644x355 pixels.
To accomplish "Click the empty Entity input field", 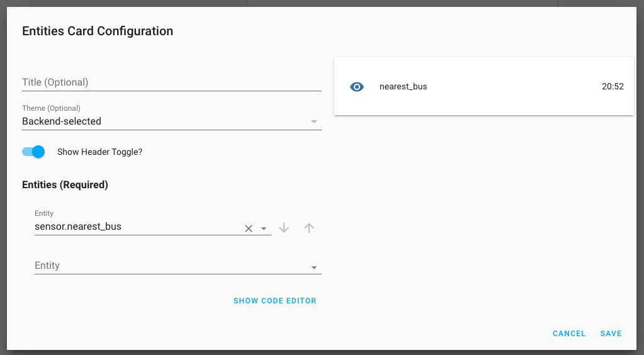I will 172,266.
